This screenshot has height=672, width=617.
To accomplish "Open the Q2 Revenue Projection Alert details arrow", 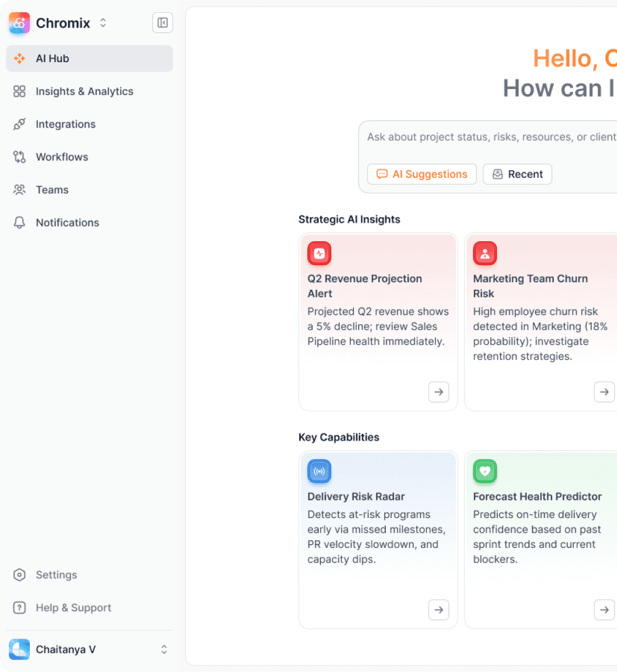I will click(x=438, y=392).
